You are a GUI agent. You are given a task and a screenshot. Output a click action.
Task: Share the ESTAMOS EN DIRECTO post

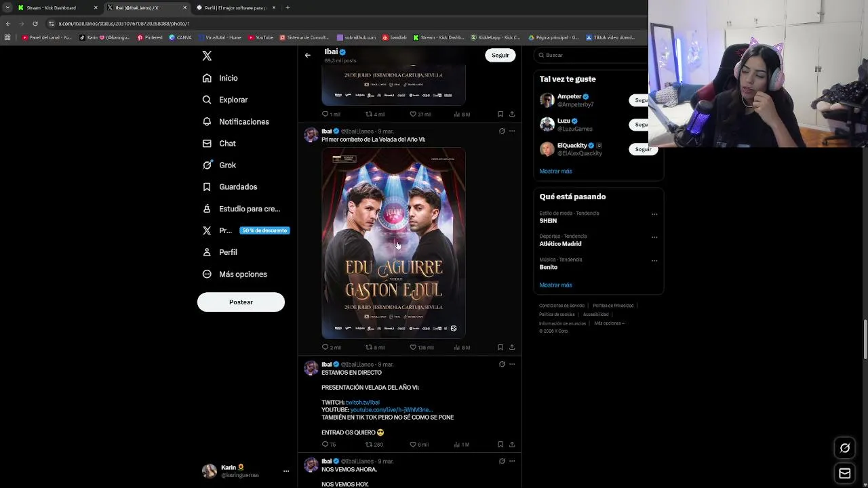tap(512, 445)
